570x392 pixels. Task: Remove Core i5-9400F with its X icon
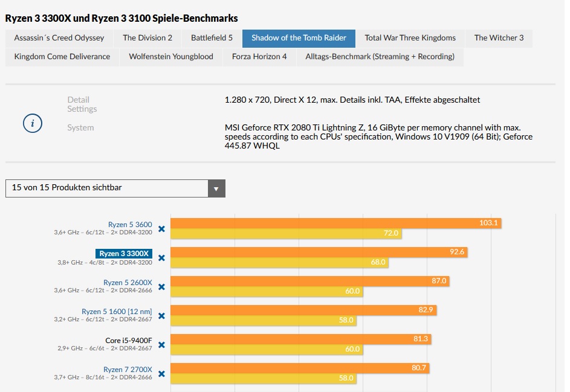click(x=162, y=345)
